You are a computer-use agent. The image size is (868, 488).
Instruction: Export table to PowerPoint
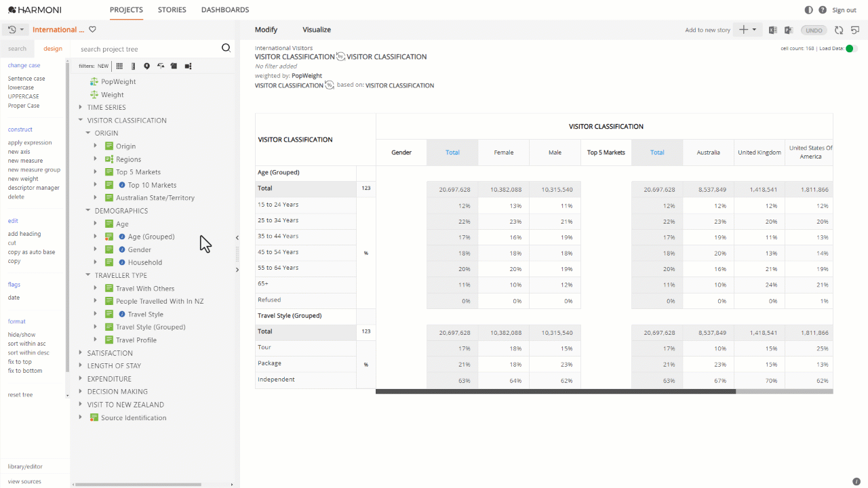point(789,30)
